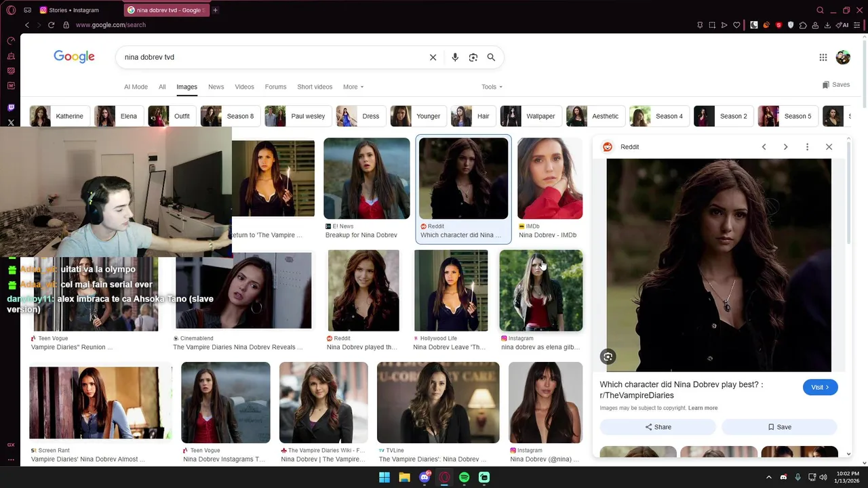The width and height of the screenshot is (868, 488).
Task: Take a snapshot with toolbar capture icon
Action: 712,25
